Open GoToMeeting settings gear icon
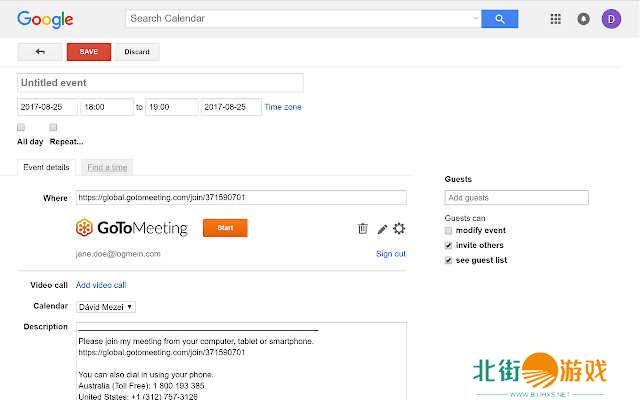 pos(399,228)
